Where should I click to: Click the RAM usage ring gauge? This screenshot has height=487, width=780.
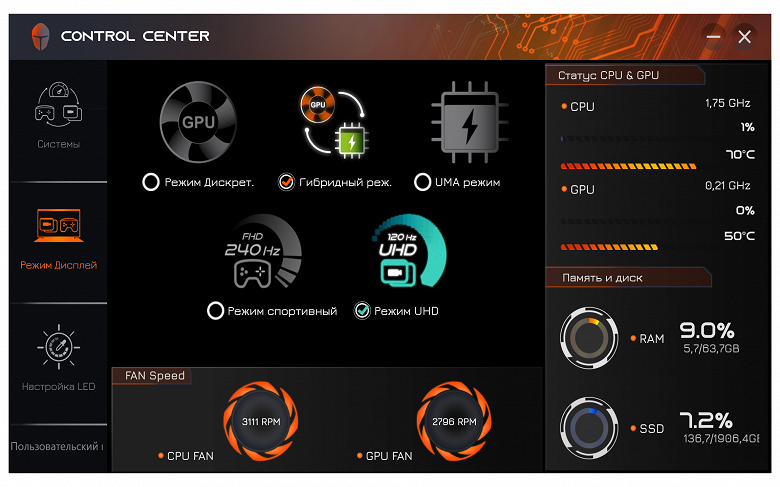coord(589,338)
